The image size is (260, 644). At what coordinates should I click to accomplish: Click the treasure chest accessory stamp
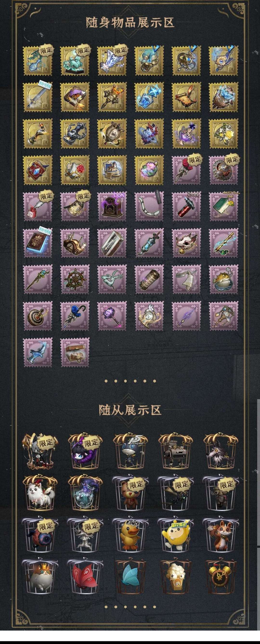tap(75, 352)
